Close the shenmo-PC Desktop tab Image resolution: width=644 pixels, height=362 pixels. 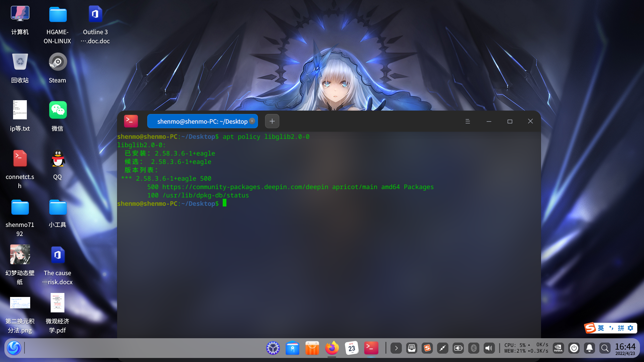coord(252,121)
